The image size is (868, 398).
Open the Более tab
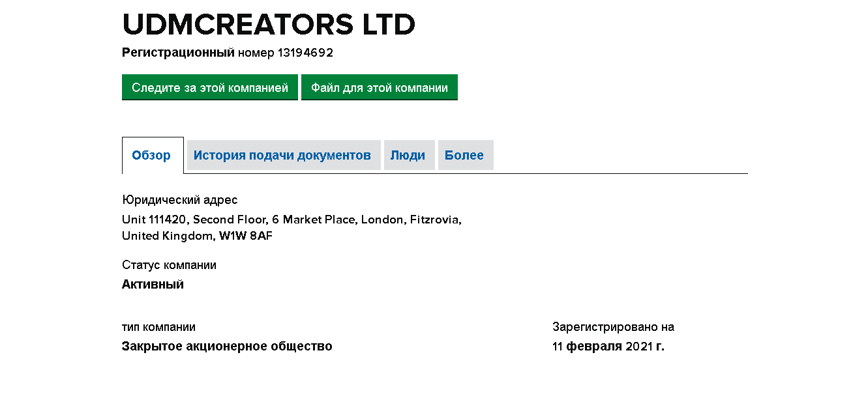464,155
